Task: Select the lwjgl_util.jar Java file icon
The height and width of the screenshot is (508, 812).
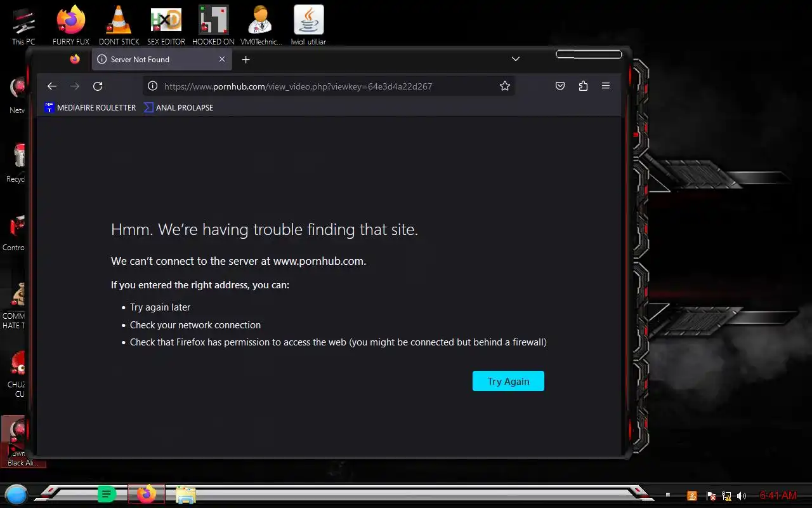Action: (308, 25)
